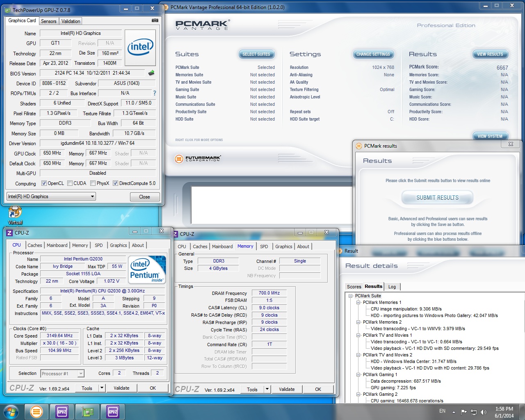Click the Change Settings button
The image size is (525, 420).
(x=373, y=54)
